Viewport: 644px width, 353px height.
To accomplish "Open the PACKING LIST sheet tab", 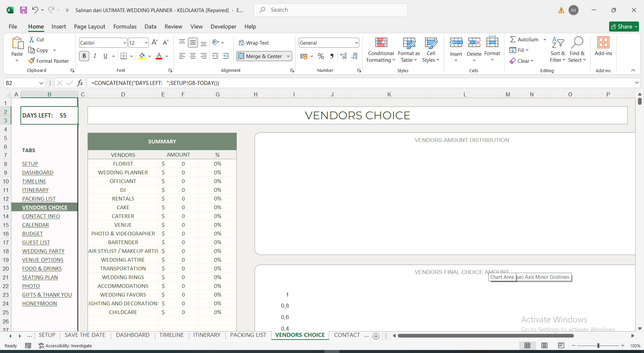I will [248, 335].
